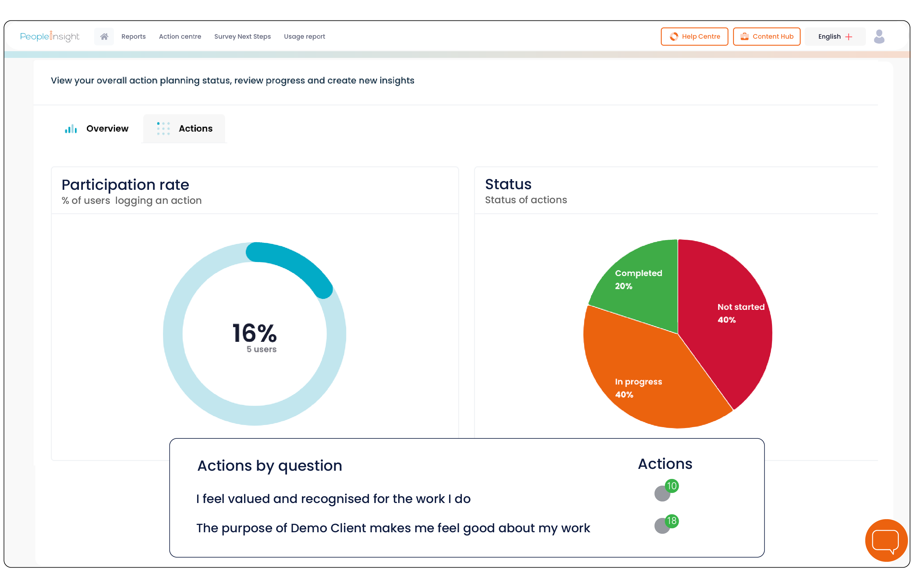The height and width of the screenshot is (588, 914).
Task: Click the PeopleInsight logo icon
Action: [50, 37]
